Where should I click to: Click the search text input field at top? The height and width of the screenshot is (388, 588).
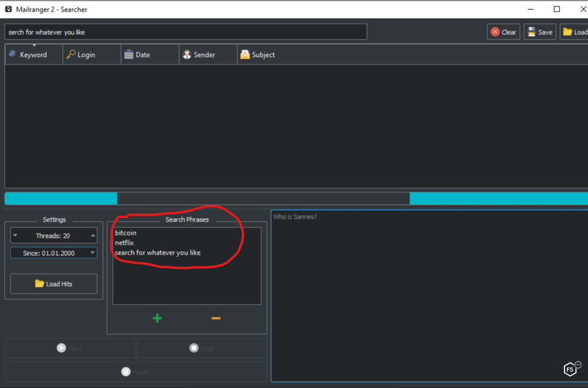(185, 32)
